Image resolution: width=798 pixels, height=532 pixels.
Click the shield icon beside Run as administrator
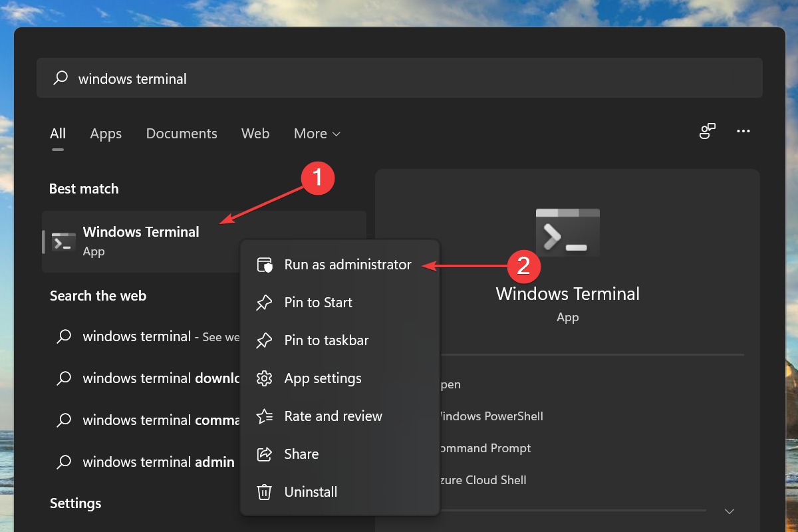click(265, 265)
